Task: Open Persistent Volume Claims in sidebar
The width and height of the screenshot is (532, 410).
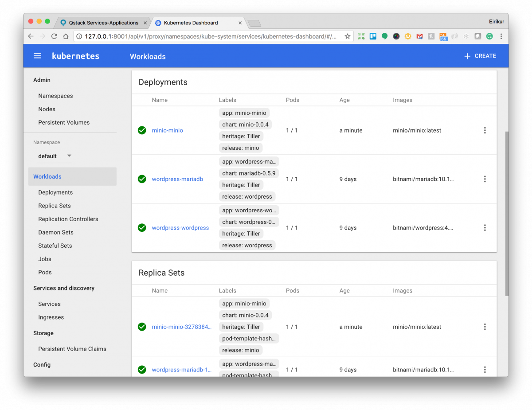Action: coord(72,349)
